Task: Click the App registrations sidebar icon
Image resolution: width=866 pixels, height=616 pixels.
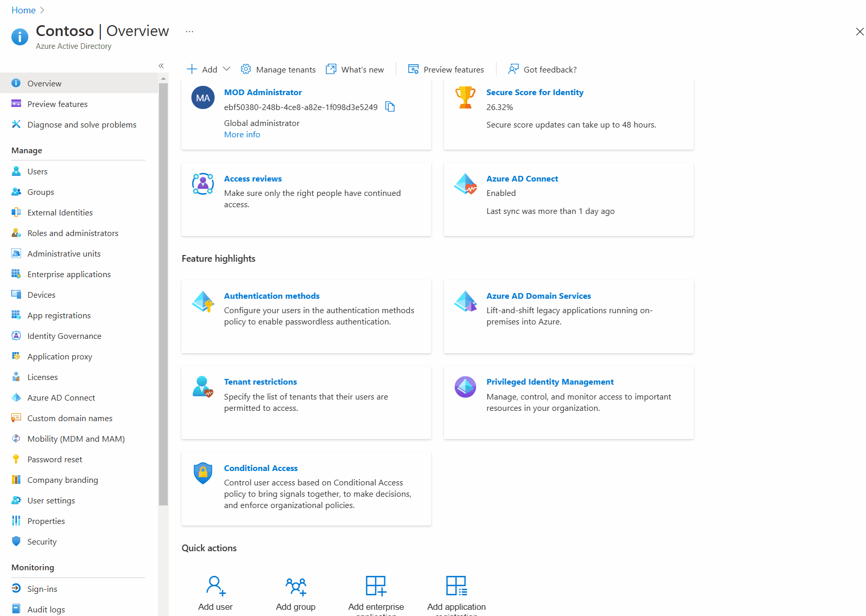Action: [x=16, y=315]
